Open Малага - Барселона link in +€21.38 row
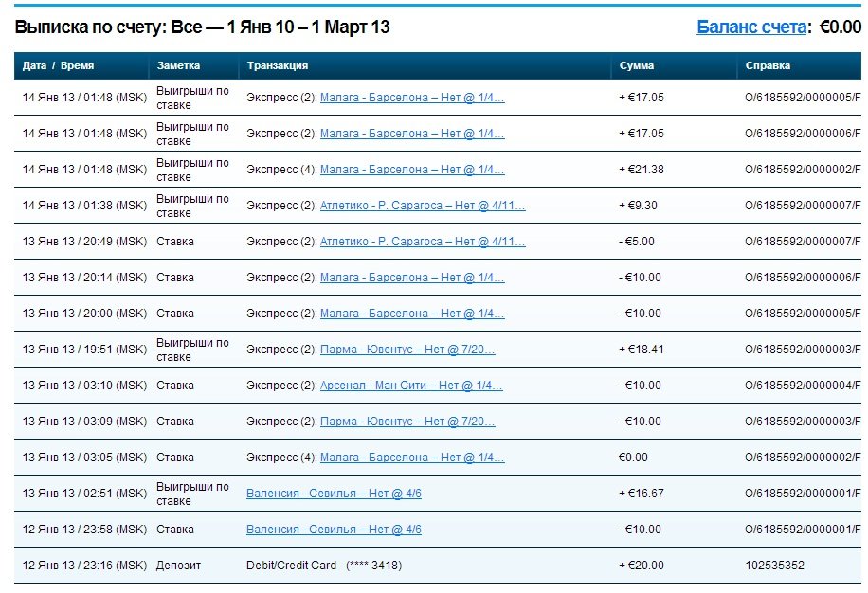 tap(412, 170)
